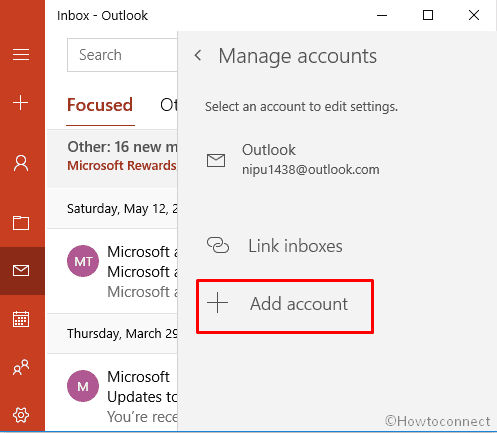497x433 pixels.
Task: Open the Microsoft account team email with MT avatar
Action: (x=112, y=271)
